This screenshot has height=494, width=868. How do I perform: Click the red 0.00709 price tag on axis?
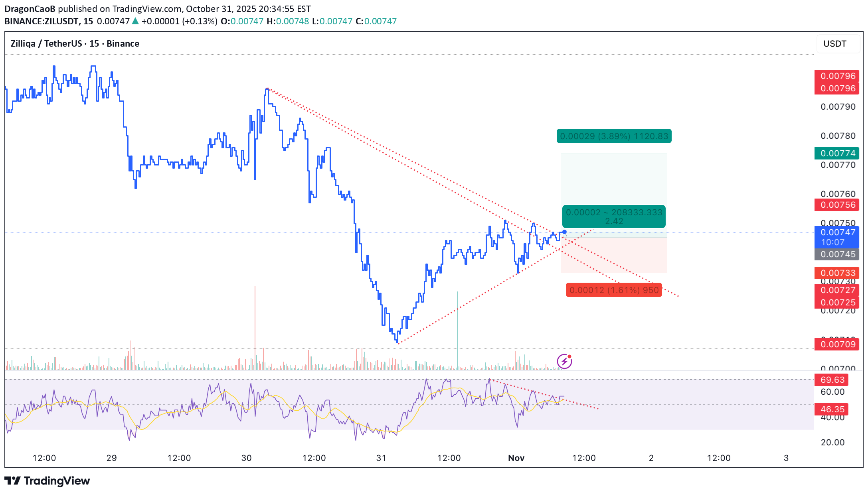click(836, 344)
